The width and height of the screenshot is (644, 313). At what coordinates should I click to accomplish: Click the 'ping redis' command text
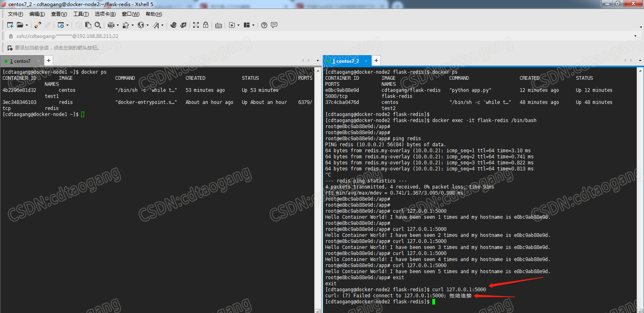click(x=407, y=139)
